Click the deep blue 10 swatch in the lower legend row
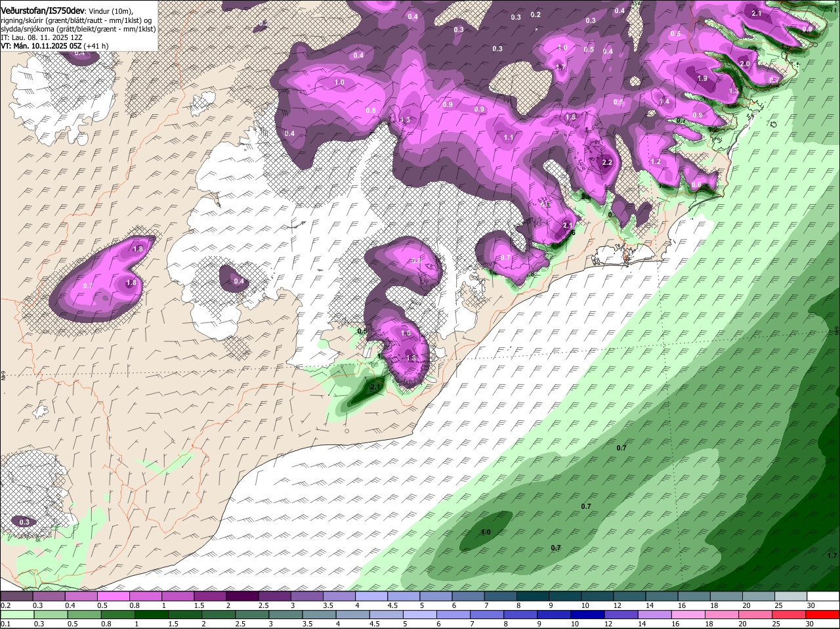 (589, 615)
